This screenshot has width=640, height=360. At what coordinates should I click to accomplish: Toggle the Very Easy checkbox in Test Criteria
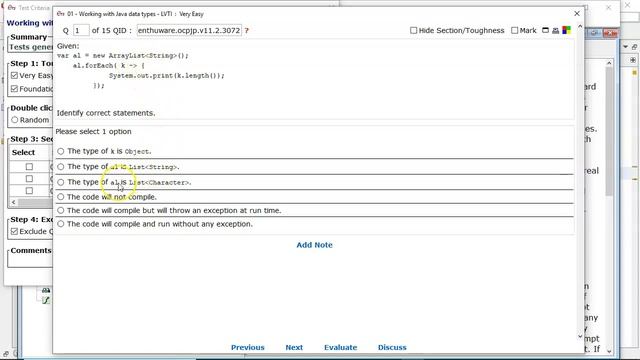point(15,76)
